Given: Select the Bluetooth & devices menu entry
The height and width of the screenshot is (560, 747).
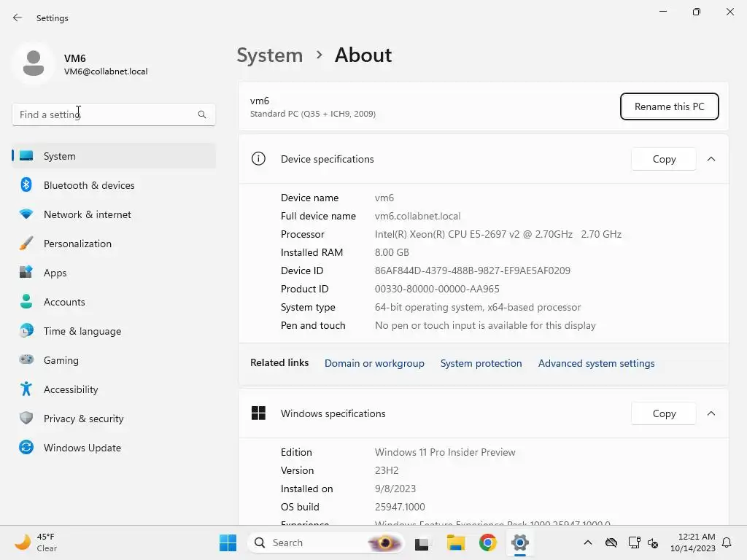Looking at the screenshot, I should [114, 184].
